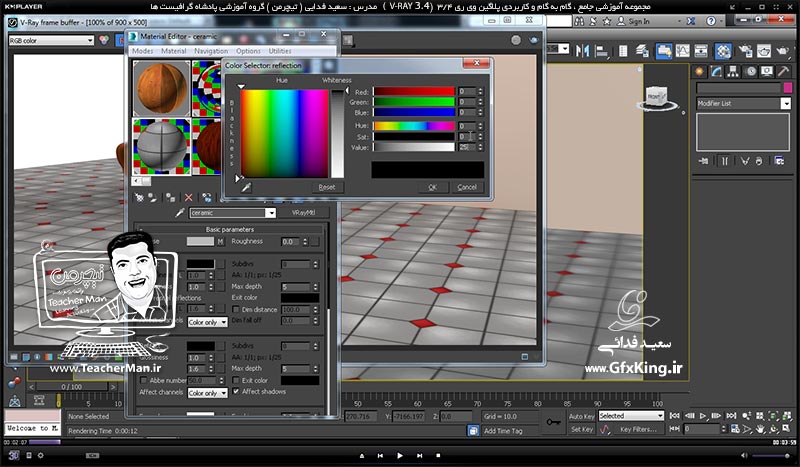The height and width of the screenshot is (467, 800).
Task: Open the Navigation menu
Action: 211,51
